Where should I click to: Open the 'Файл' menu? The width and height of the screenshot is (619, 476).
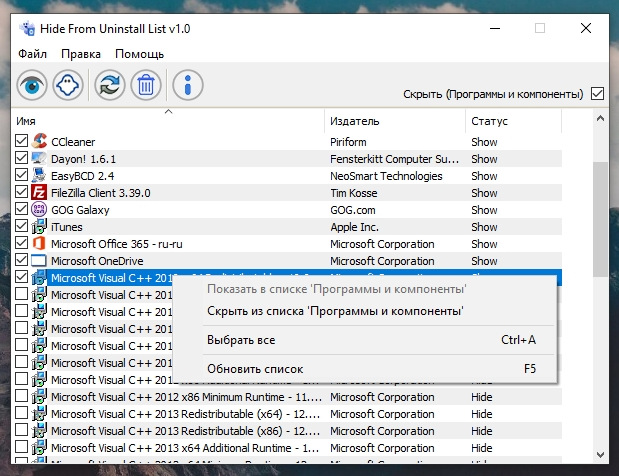pyautogui.click(x=32, y=54)
